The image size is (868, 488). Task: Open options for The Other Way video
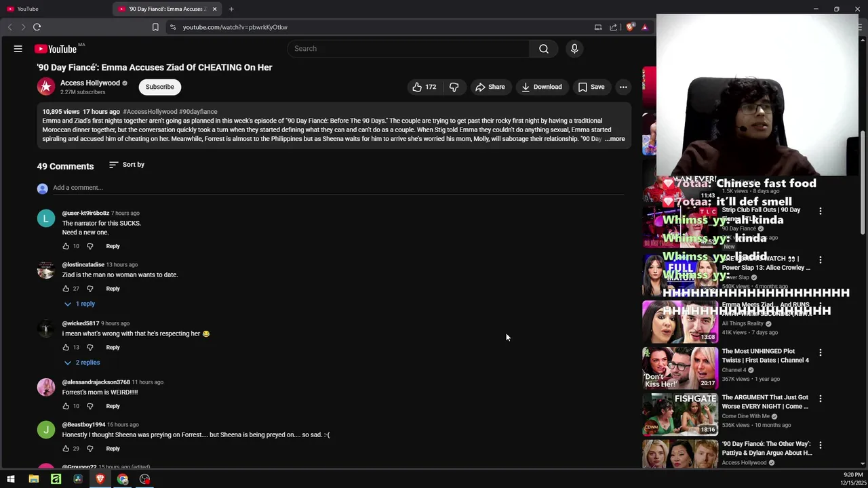[821, 445]
